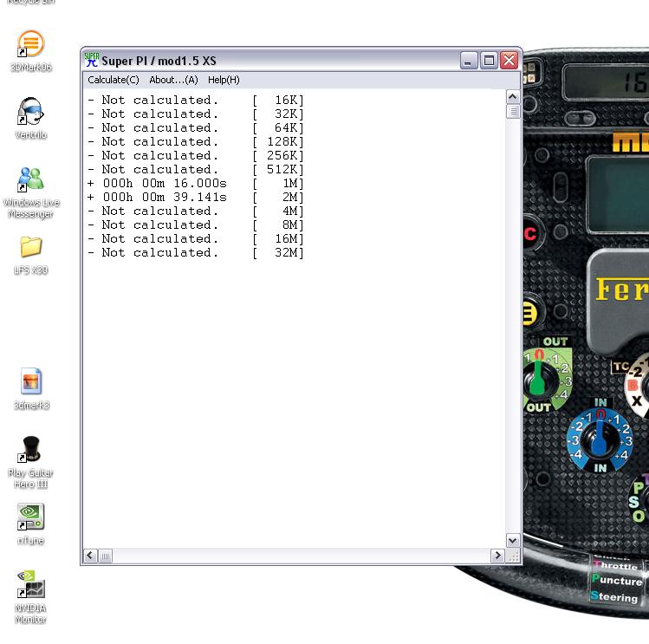Click the 2M result '39.141s' row
The image size is (649, 644).
tap(196, 197)
